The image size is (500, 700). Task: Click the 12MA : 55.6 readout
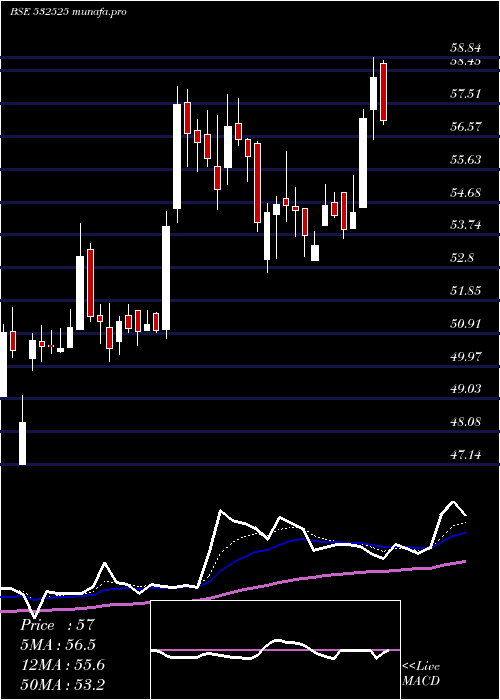(x=62, y=665)
